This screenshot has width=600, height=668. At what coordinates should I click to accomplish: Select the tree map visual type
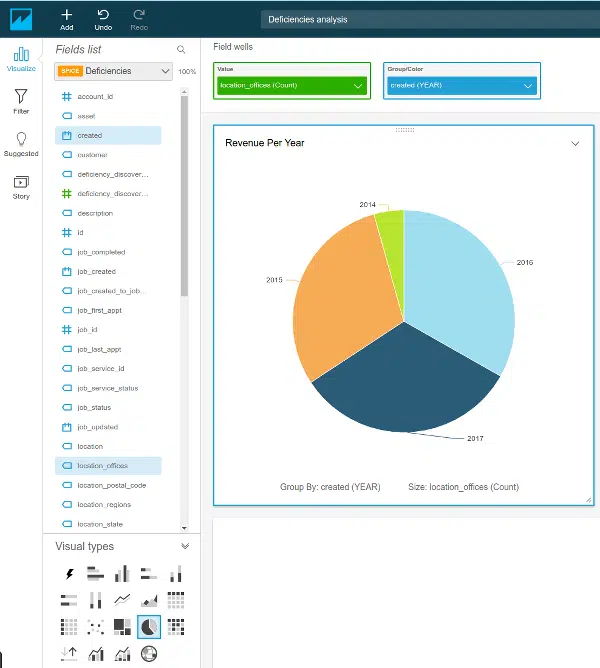(x=122, y=627)
